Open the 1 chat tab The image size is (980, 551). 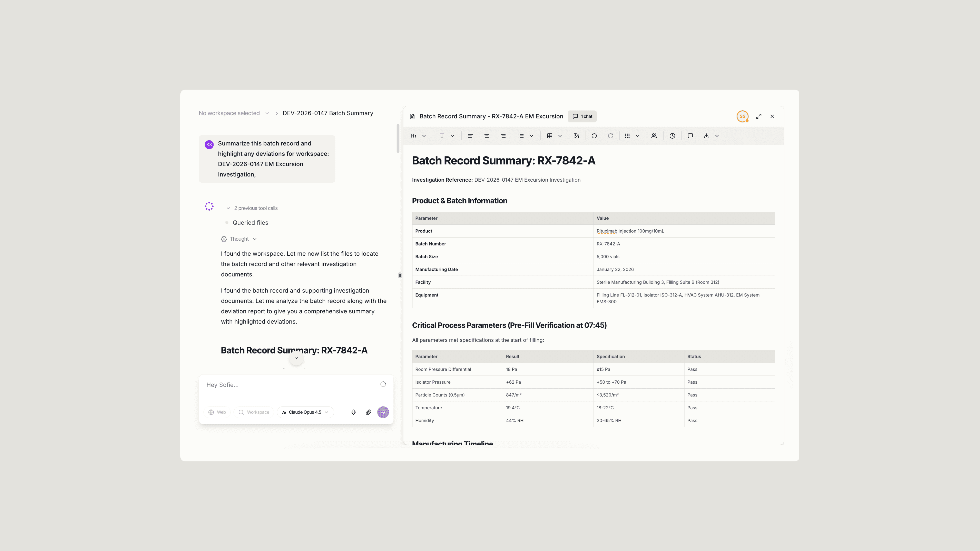582,116
